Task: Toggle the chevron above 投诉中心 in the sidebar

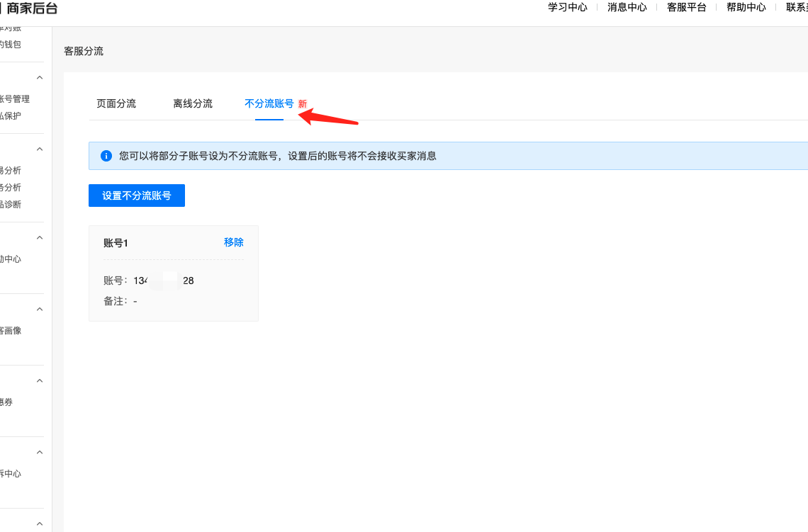Action: tap(40, 452)
